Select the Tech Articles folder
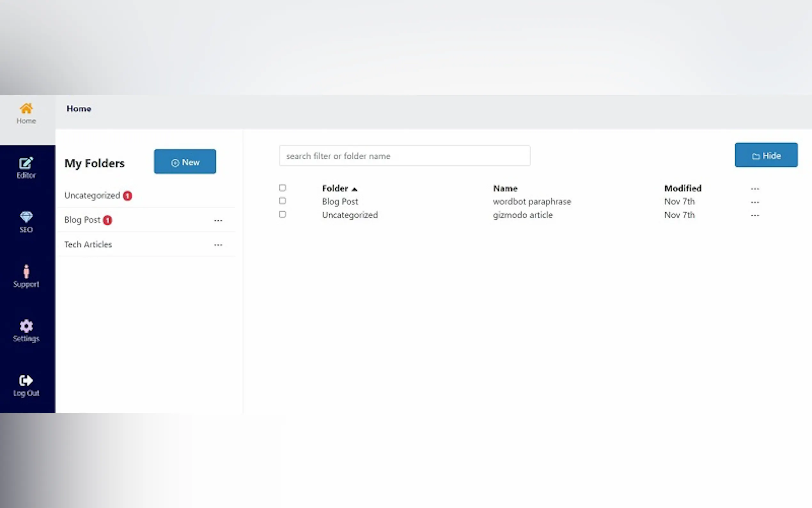This screenshot has width=812, height=508. pos(88,245)
